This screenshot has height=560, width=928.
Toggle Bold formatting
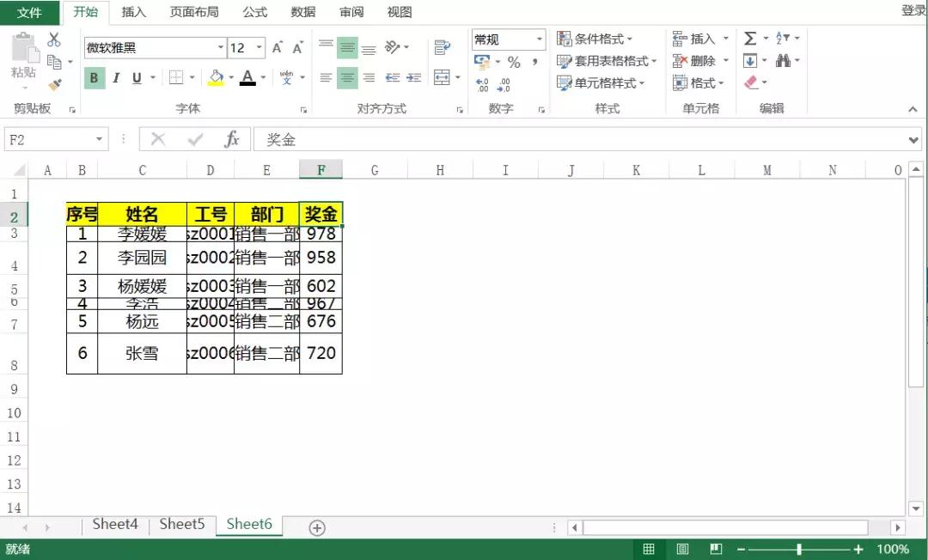[x=93, y=77]
